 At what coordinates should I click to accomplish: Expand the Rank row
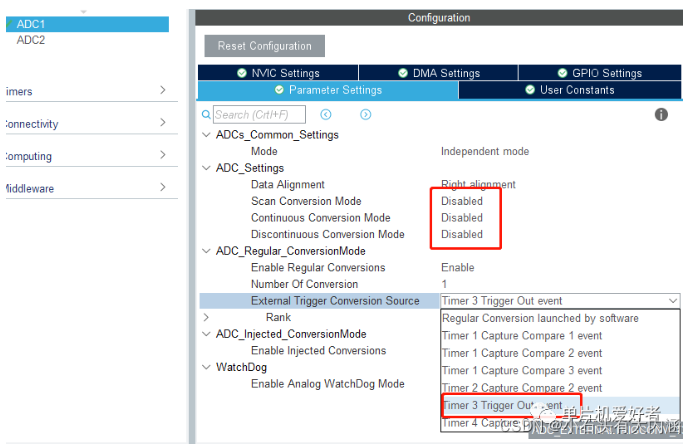[x=206, y=317]
